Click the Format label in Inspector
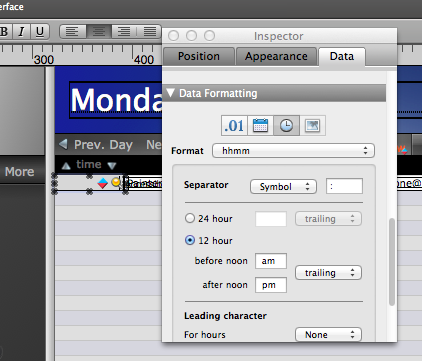This screenshot has width=422, height=361. [x=187, y=151]
